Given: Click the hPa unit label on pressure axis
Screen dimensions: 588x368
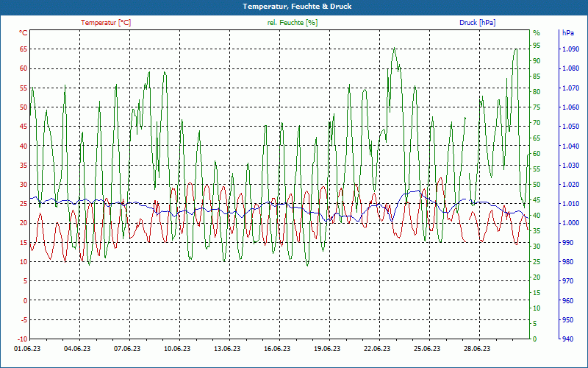Looking at the screenshot, I should click(568, 33).
